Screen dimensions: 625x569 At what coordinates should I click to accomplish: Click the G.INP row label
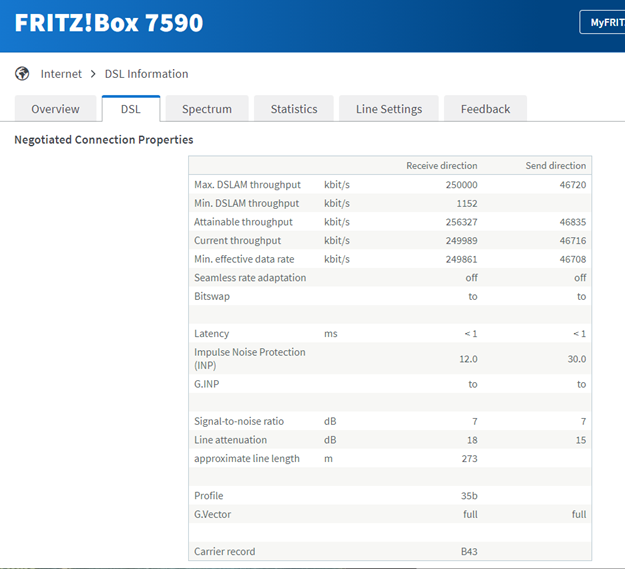(x=206, y=384)
